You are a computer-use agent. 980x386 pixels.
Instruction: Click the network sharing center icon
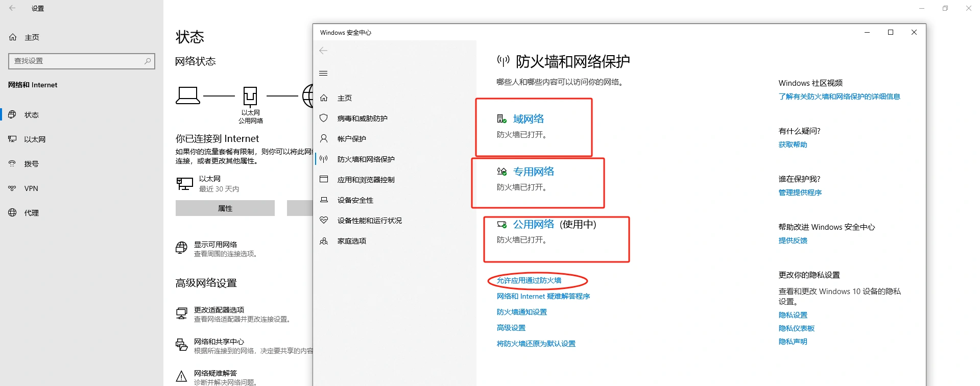click(x=181, y=345)
